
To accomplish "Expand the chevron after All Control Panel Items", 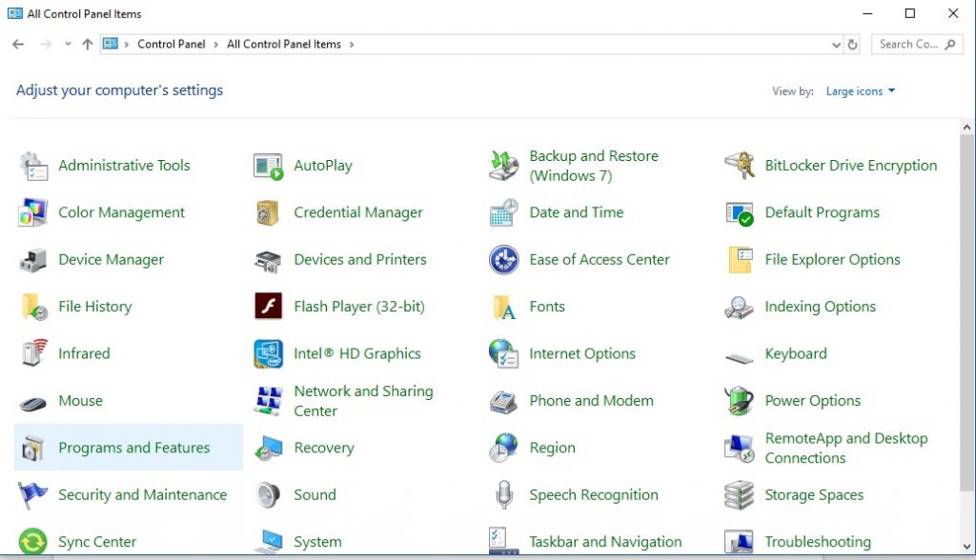I will (352, 45).
